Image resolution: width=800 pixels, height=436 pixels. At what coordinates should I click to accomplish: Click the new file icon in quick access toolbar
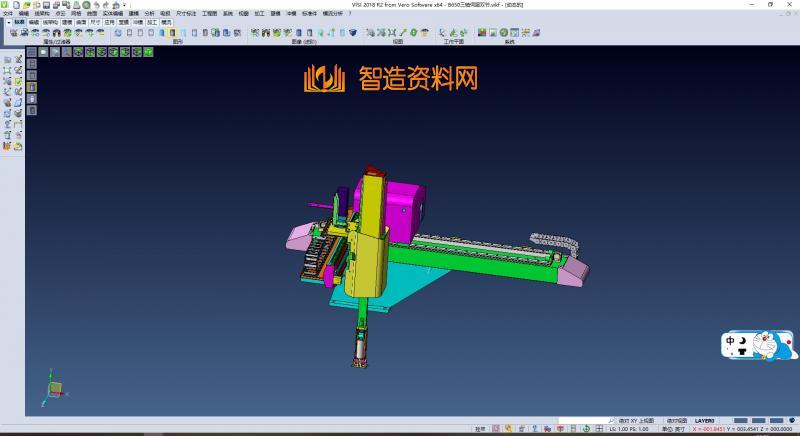14,5
